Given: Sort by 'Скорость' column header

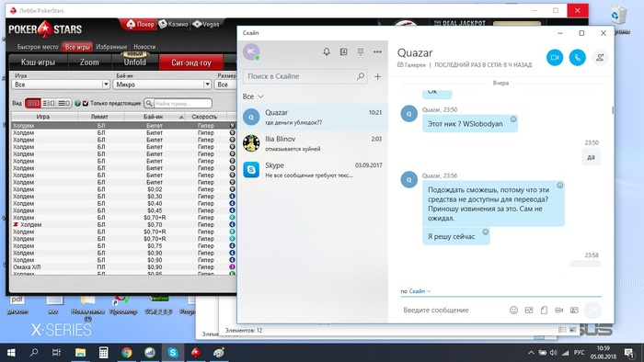Looking at the screenshot, I should pyautogui.click(x=204, y=117).
